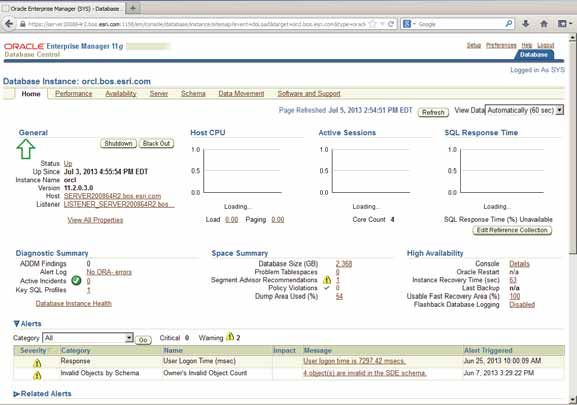Click the green up arrow status icon
Image resolution: width=577 pixels, height=405 pixels.
pos(26,149)
